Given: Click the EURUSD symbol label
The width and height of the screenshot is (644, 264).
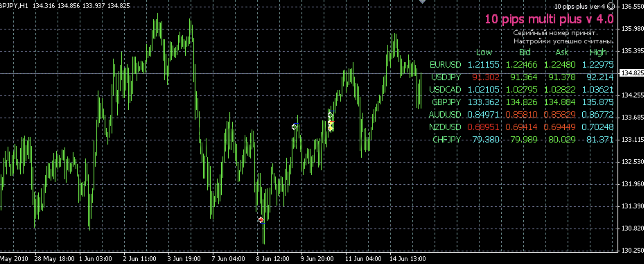Looking at the screenshot, I should pos(445,65).
